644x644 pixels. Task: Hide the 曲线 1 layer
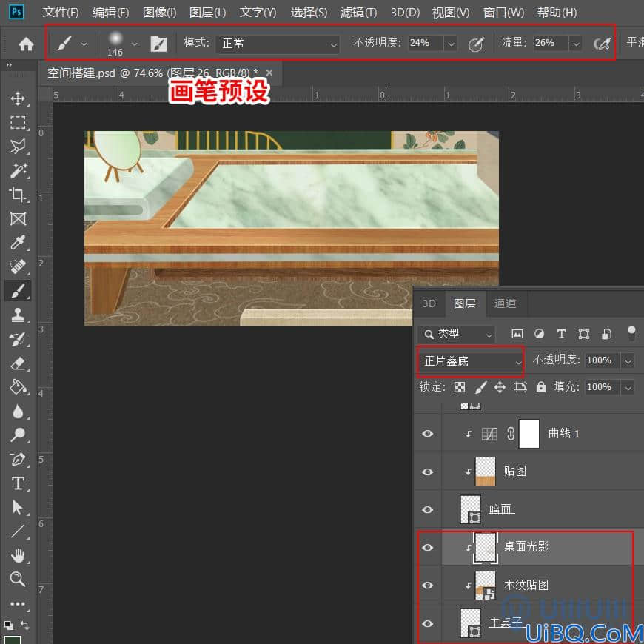[428, 434]
